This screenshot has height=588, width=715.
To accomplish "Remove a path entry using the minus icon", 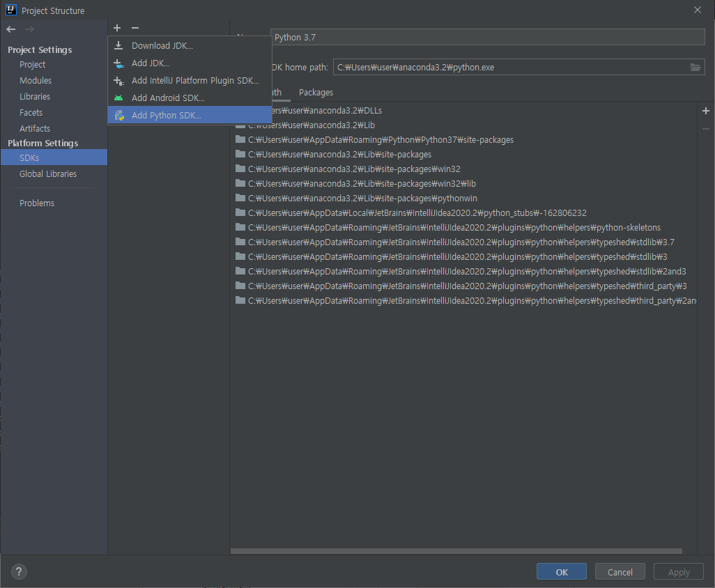I will 705,129.
